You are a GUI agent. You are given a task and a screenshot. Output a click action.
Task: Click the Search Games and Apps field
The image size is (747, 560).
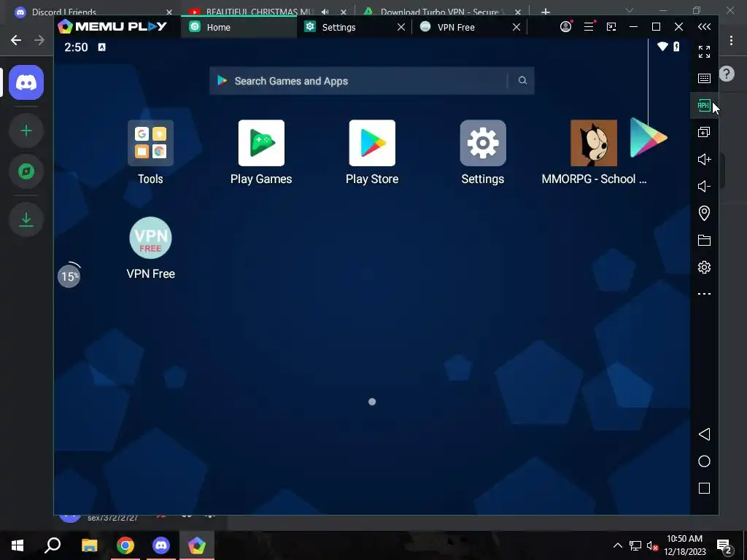(x=371, y=81)
